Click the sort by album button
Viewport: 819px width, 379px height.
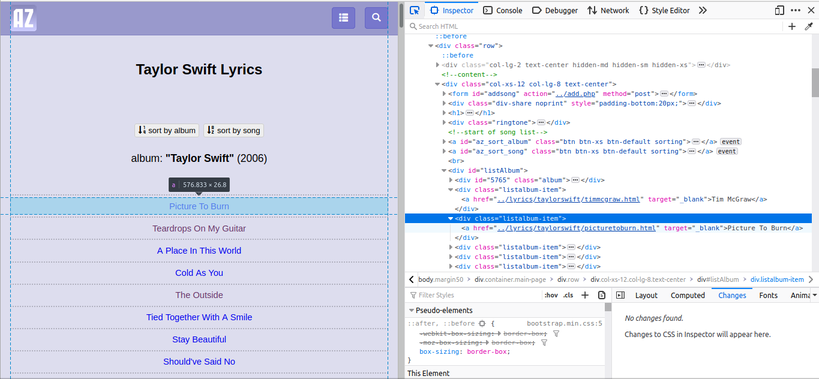click(x=167, y=131)
